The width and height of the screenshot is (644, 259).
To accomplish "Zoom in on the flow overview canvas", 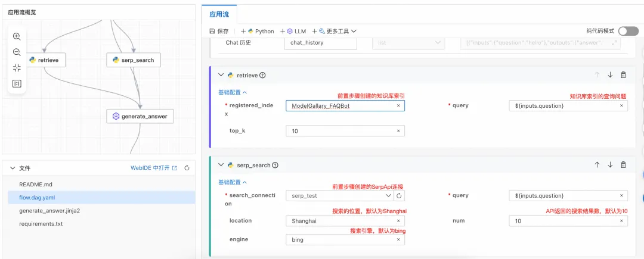I will pos(17,36).
